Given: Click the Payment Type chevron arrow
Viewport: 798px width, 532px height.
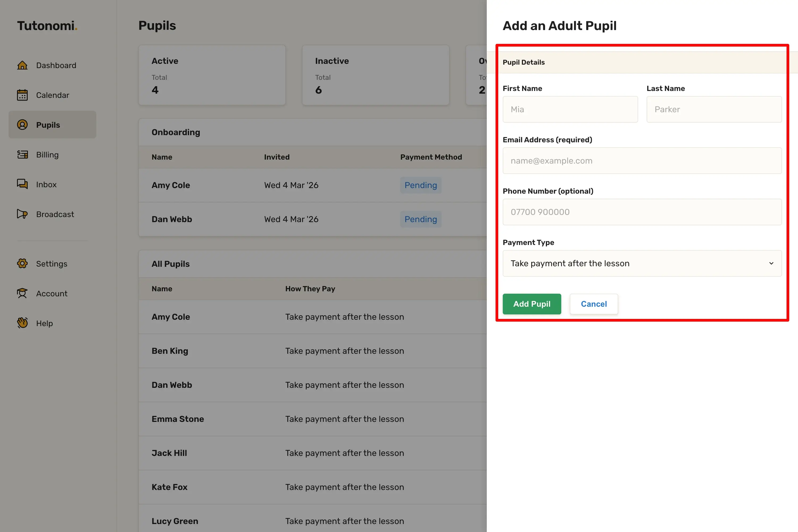Looking at the screenshot, I should click(771, 263).
